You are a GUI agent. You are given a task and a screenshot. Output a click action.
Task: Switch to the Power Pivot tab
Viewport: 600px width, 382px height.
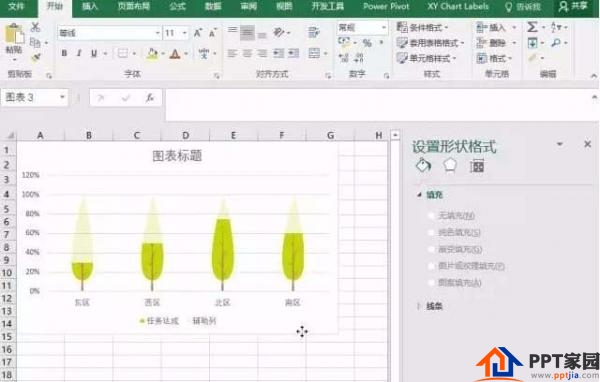(x=386, y=7)
